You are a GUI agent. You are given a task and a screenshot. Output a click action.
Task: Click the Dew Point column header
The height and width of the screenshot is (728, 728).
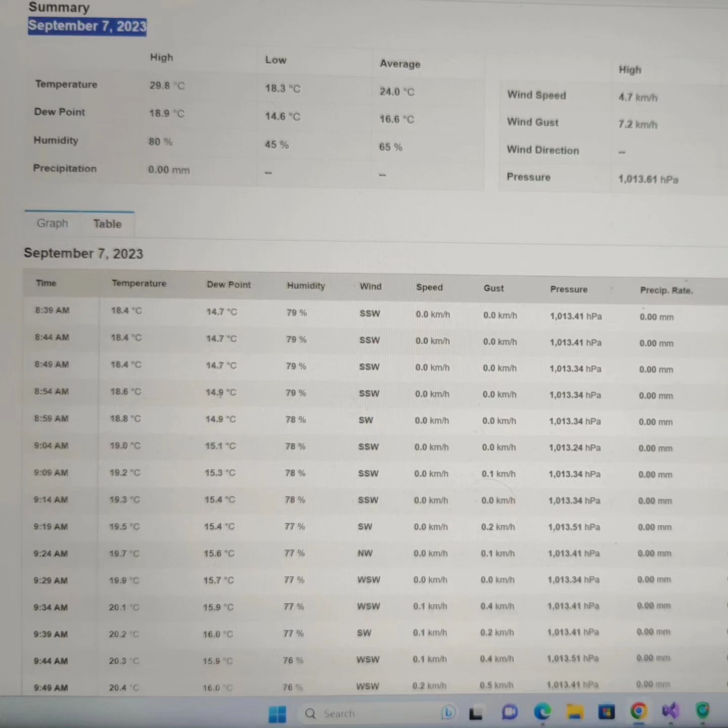[229, 285]
